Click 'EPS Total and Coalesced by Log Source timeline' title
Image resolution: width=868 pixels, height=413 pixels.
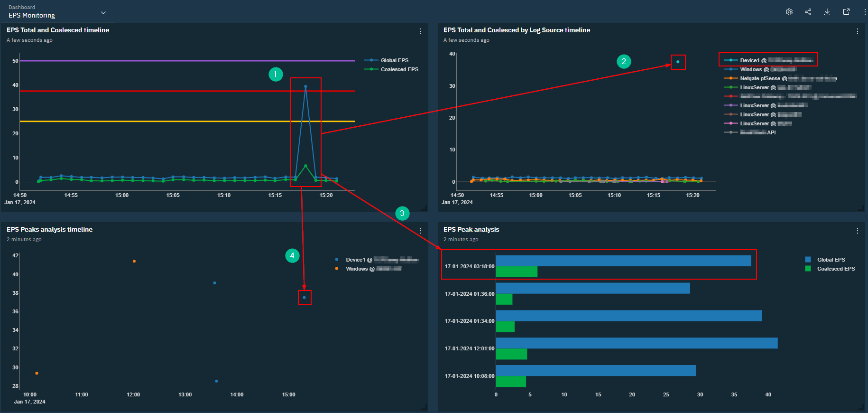(x=517, y=30)
